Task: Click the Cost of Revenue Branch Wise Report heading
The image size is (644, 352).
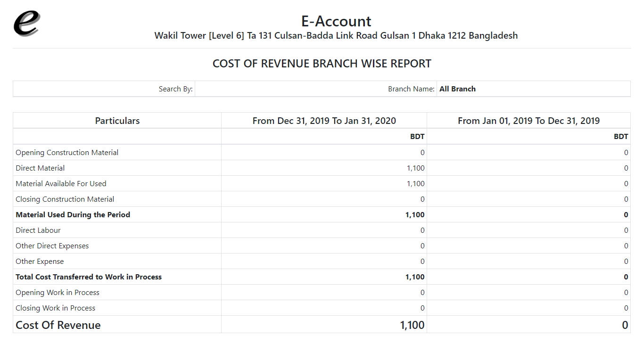Action: (x=322, y=64)
